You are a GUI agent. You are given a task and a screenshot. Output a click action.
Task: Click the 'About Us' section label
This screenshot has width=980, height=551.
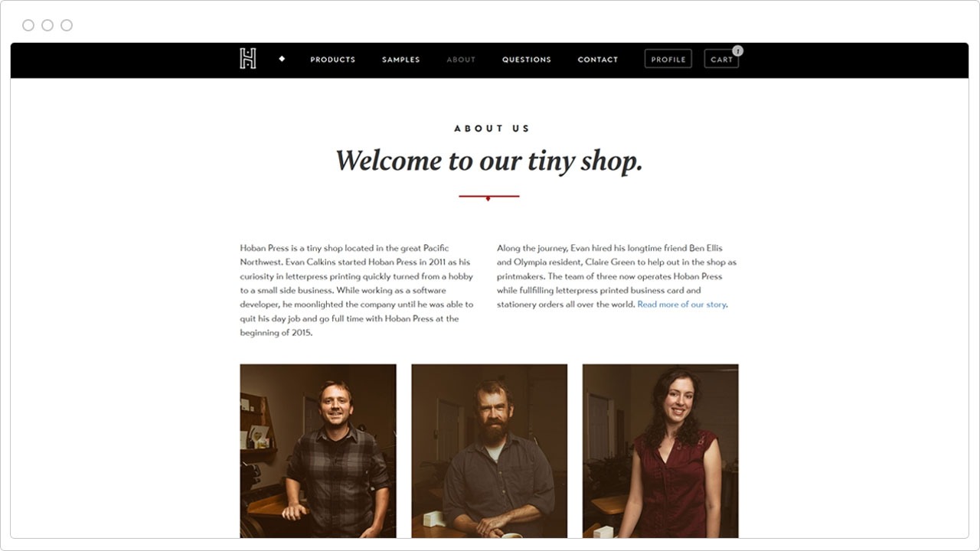tap(492, 129)
